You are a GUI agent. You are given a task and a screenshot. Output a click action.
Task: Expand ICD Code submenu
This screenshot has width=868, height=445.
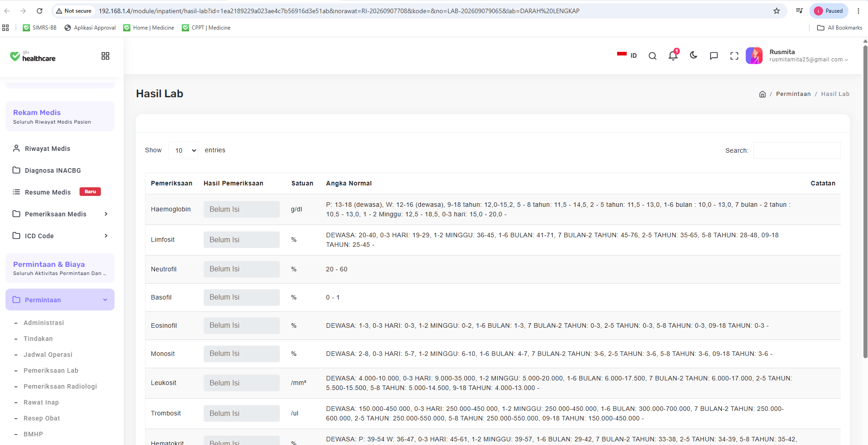pos(106,236)
